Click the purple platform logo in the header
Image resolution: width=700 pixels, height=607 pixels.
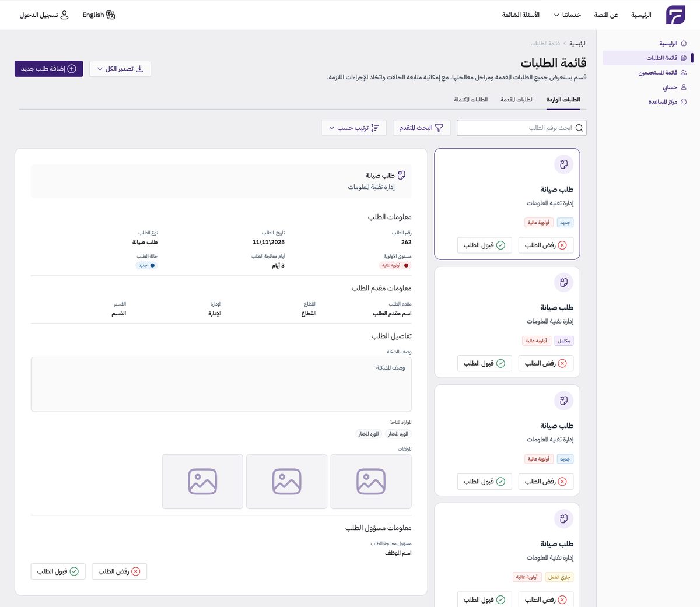[x=675, y=15]
